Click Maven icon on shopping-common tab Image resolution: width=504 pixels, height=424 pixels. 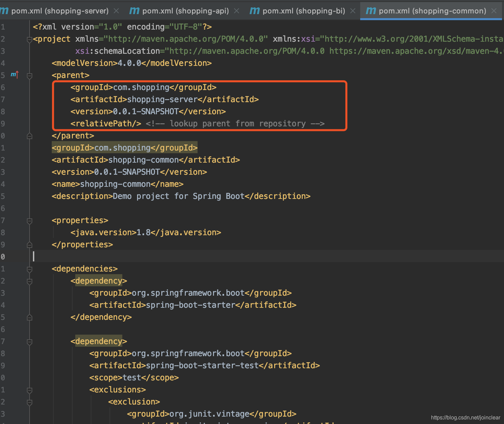(x=371, y=11)
